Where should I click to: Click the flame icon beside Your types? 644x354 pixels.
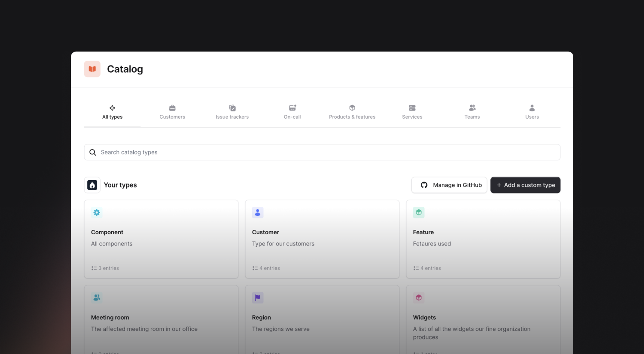(92, 185)
